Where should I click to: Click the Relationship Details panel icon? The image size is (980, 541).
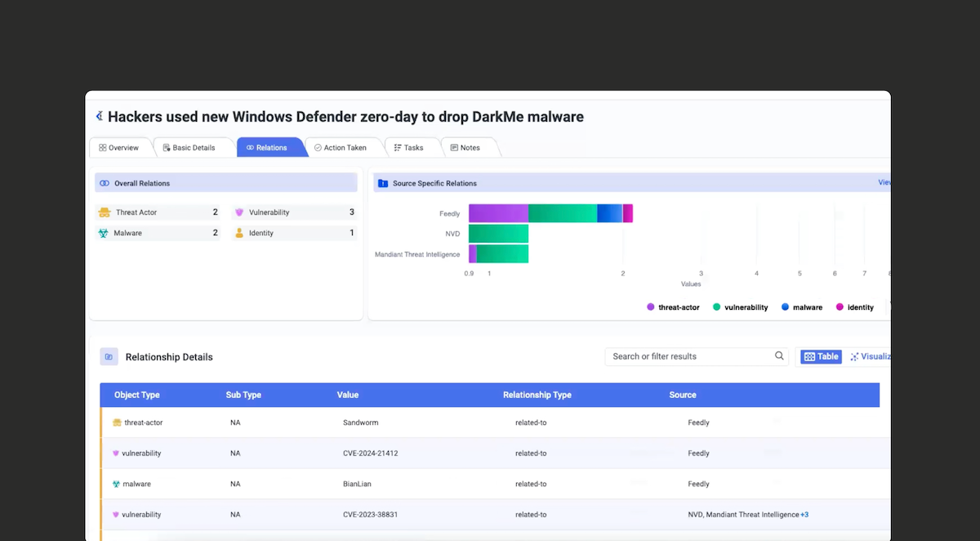109,356
